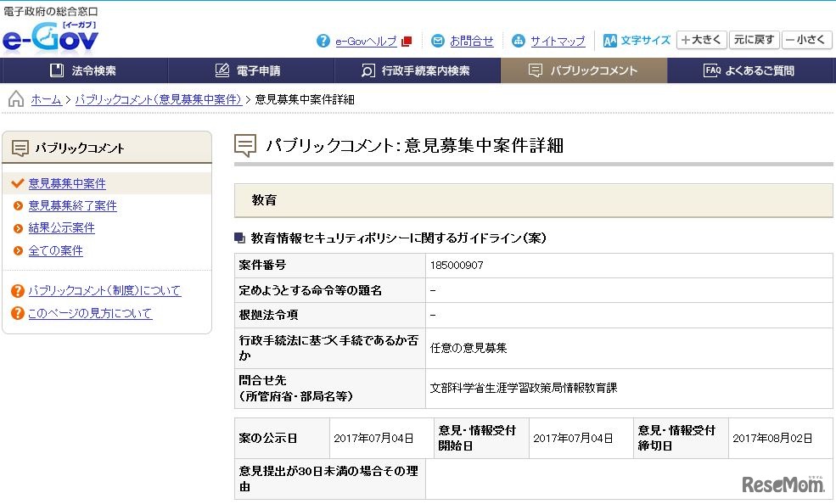836x504 pixels.
Task: Click the サイトマップ sitemap icon
Action: pyautogui.click(x=519, y=41)
